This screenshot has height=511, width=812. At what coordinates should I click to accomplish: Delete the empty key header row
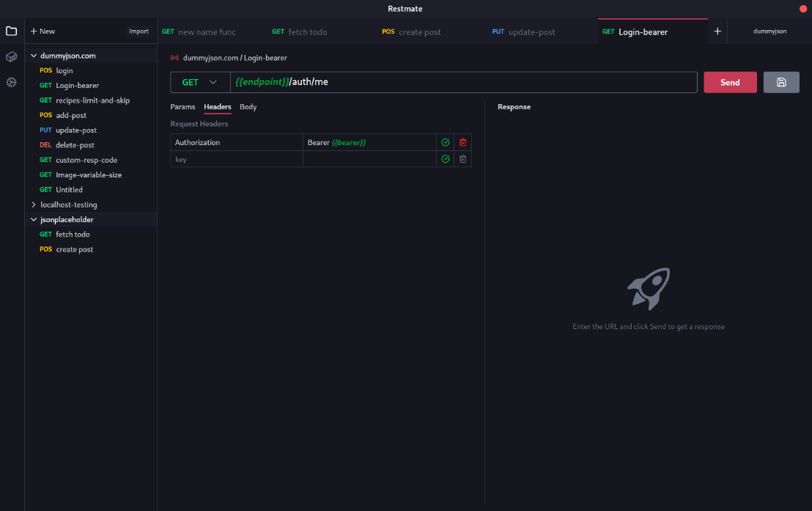coord(463,159)
